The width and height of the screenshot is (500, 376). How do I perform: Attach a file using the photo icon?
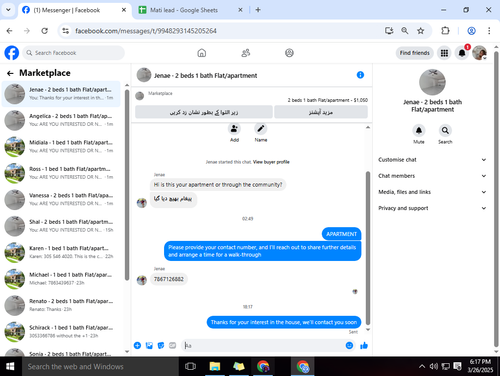pos(149,345)
